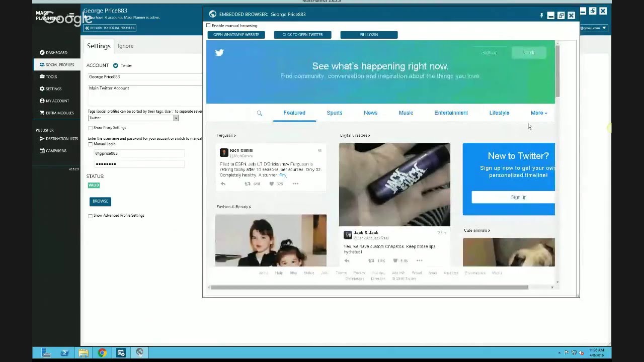This screenshot has width=644, height=362.
Task: Click Sign up in Twitter header
Action: (x=490, y=53)
